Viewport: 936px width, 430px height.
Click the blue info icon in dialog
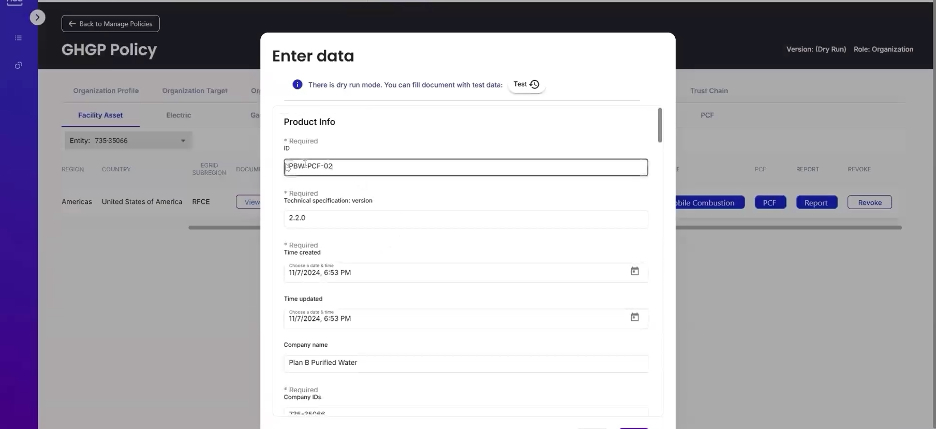(297, 85)
